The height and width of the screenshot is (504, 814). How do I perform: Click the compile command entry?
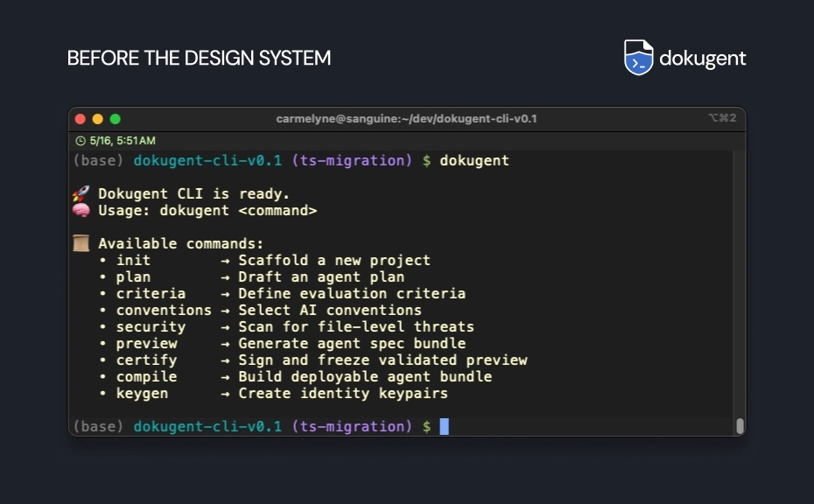coord(147,376)
